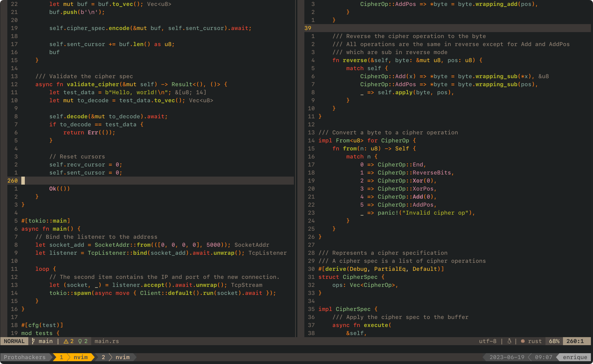
Task: Click 'self.sent_cursor = 0;' line
Action: [x=86, y=173]
